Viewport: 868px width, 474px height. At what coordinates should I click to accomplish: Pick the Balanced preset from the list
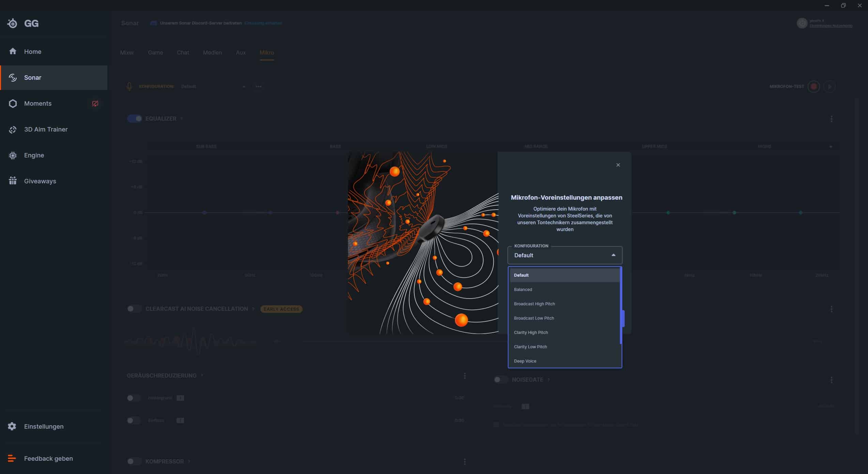523,289
